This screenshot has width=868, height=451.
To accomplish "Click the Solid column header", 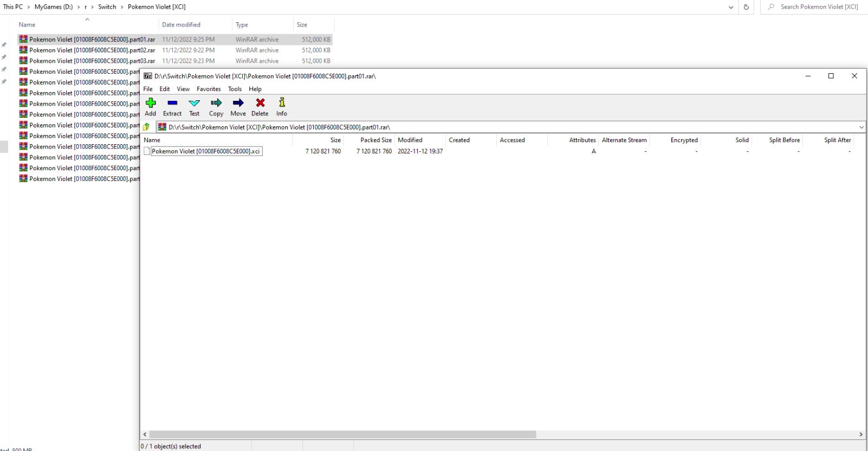I will [726, 140].
